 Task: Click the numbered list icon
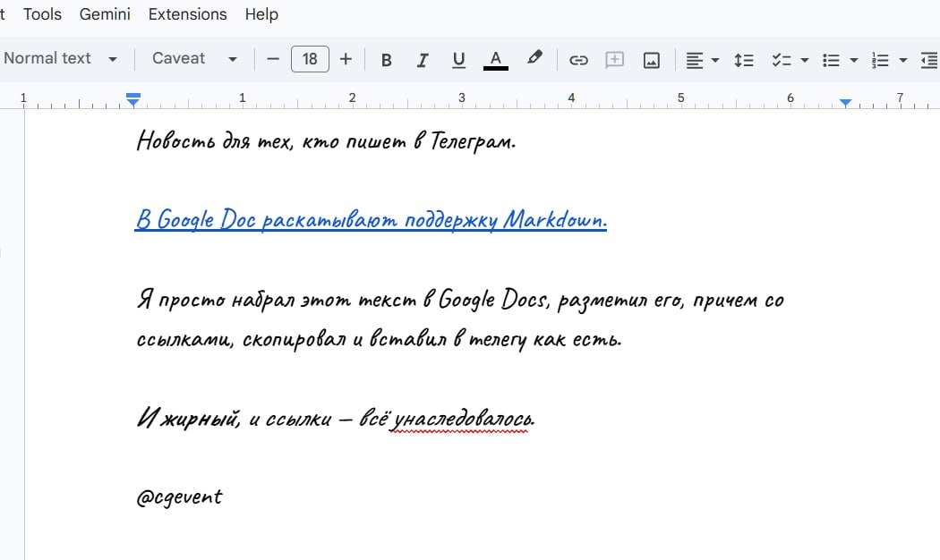(x=880, y=60)
